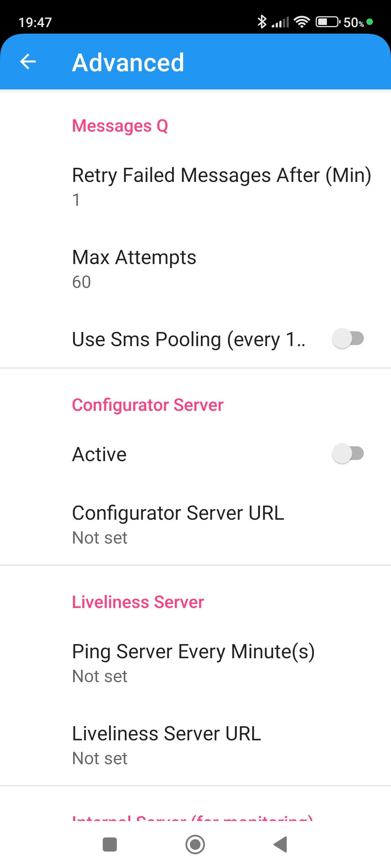
Task: Tap the Android home circle button
Action: [x=195, y=844]
